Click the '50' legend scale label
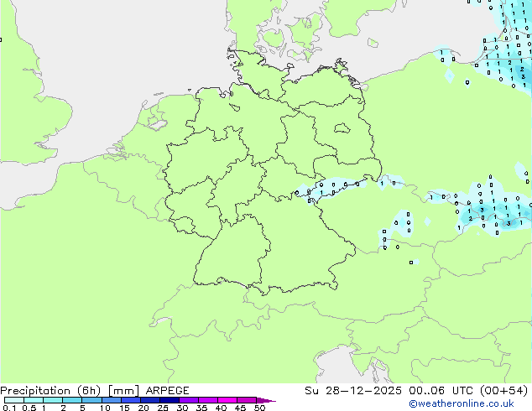The image size is (532, 411). (259, 408)
